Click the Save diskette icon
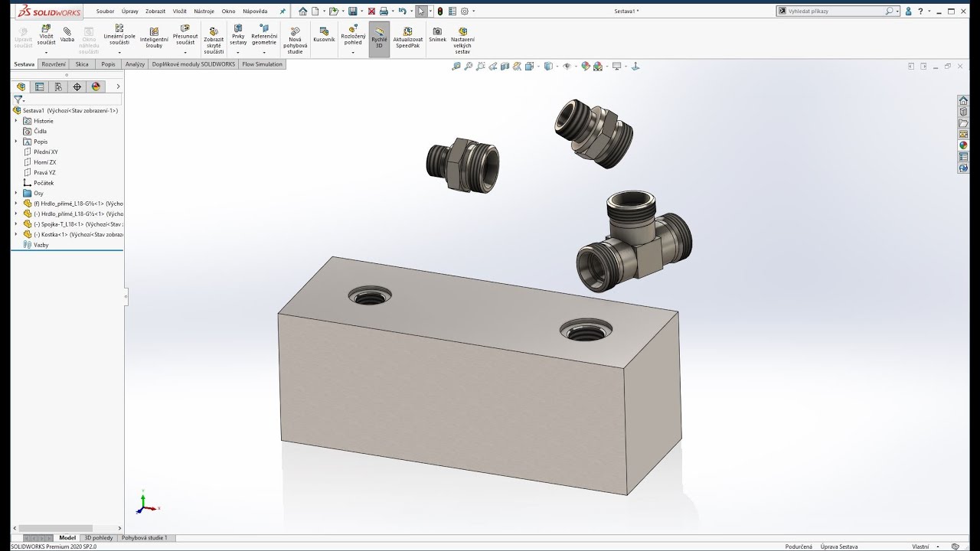The width and height of the screenshot is (980, 551). (352, 11)
